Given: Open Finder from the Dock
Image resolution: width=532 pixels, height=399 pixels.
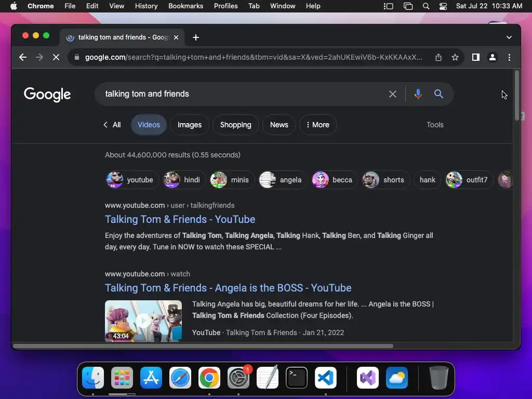Looking at the screenshot, I should coord(93,378).
